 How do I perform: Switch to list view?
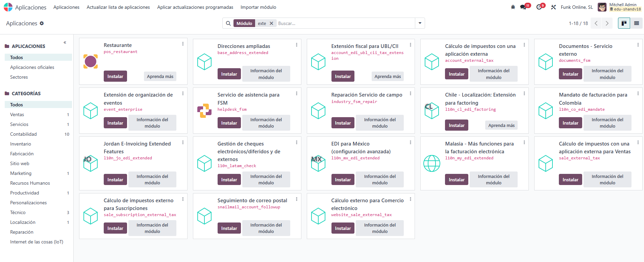[637, 23]
